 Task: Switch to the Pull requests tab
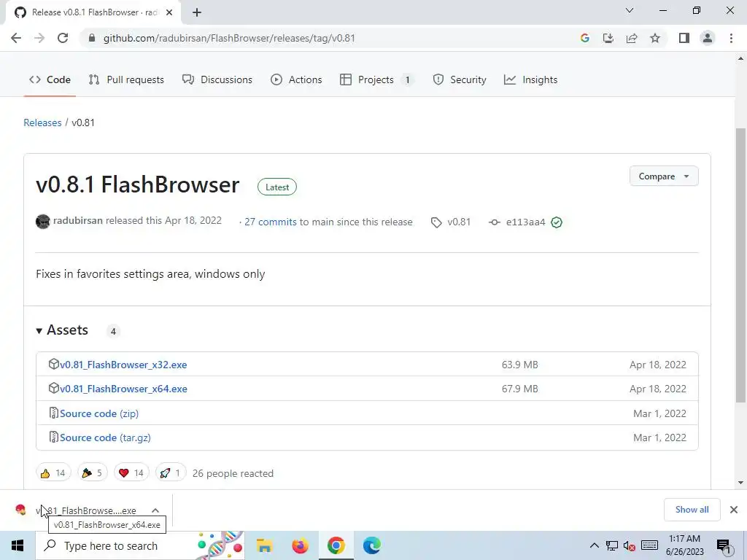[126, 79]
